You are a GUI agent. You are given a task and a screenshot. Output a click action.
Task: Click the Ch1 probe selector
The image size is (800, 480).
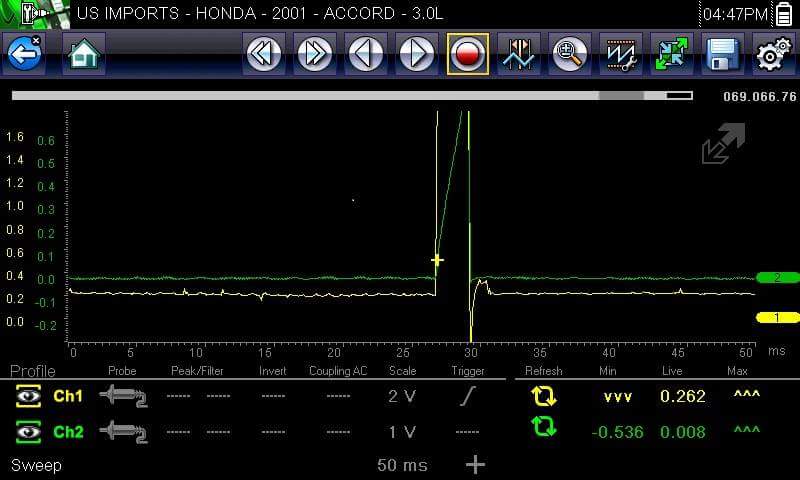[x=122, y=397]
